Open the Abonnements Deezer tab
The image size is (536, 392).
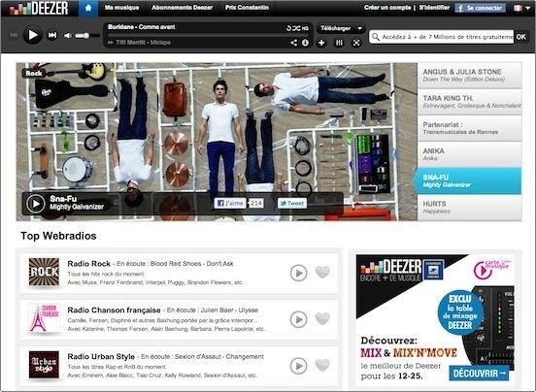[183, 8]
